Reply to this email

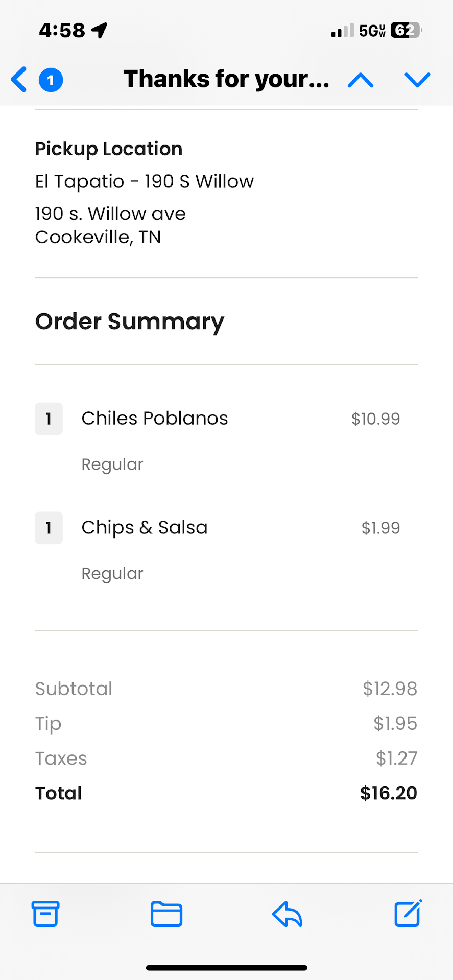coord(287,914)
